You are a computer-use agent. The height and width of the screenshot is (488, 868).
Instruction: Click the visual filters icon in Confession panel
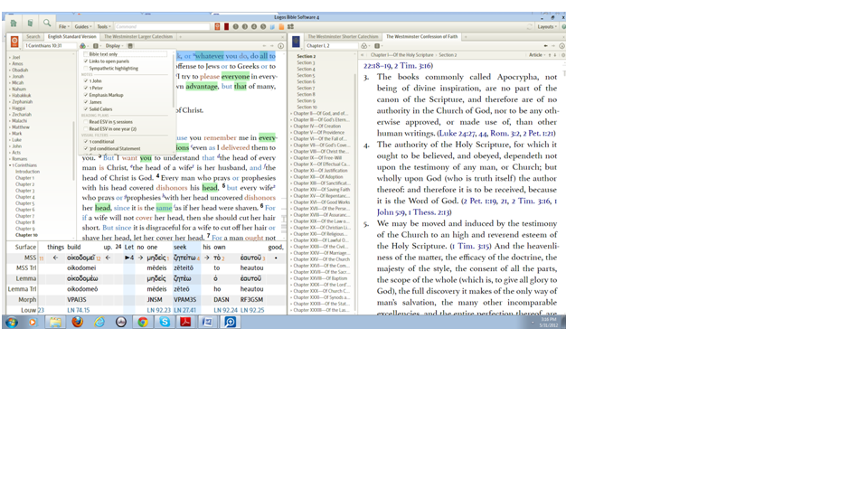pyautogui.click(x=364, y=46)
